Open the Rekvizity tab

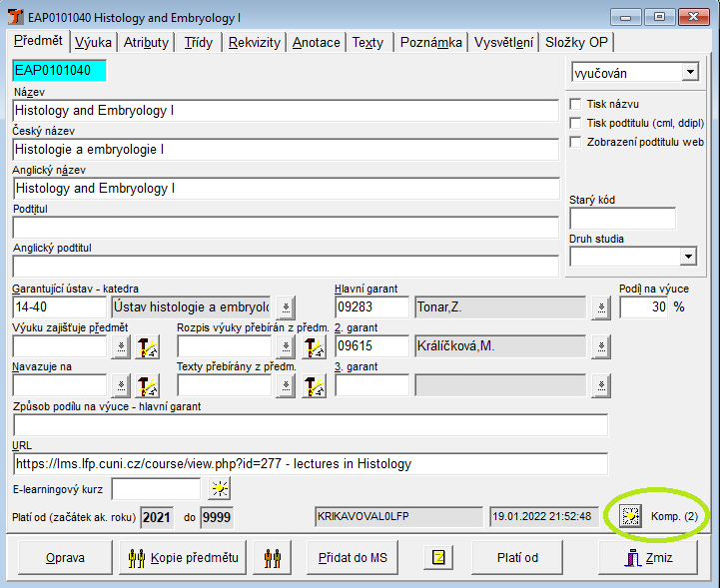click(x=254, y=42)
